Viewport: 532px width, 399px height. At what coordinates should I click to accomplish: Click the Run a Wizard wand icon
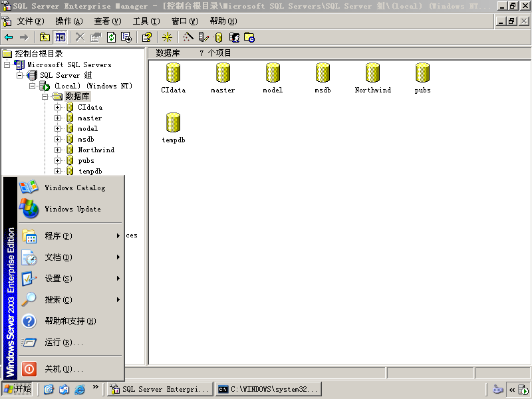pyautogui.click(x=188, y=37)
